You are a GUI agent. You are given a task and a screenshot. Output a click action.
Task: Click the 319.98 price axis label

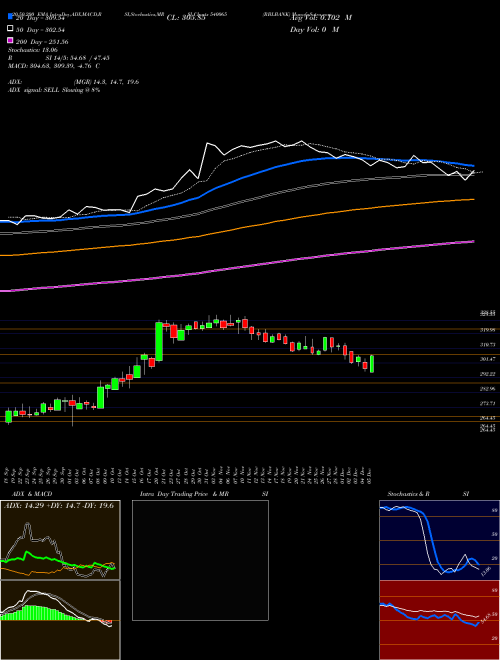tap(487, 330)
